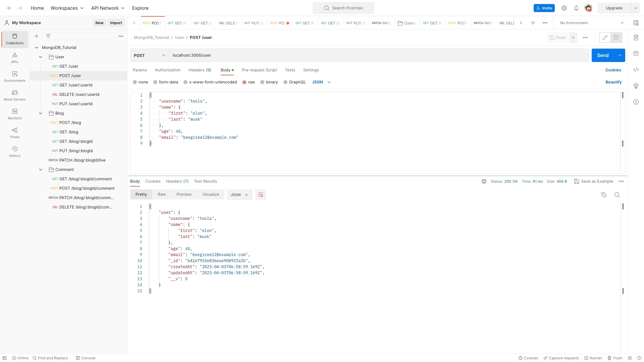Open the Save options arrow

(573, 38)
